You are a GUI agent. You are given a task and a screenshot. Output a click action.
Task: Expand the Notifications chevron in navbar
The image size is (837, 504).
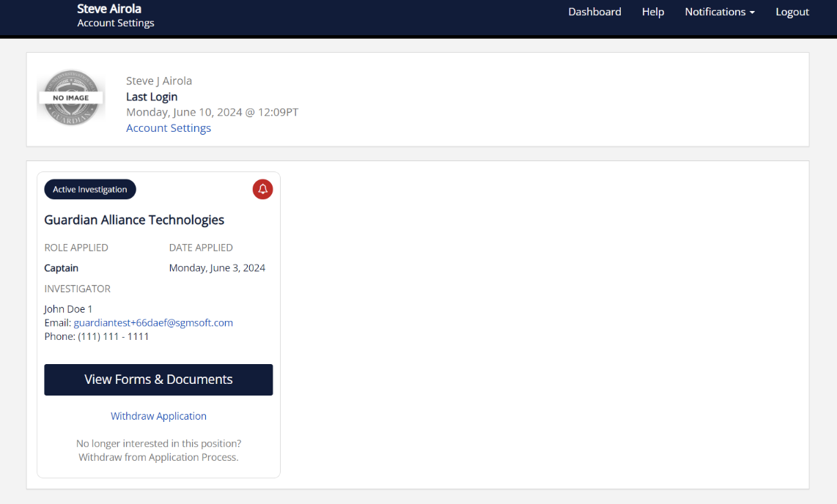751,12
